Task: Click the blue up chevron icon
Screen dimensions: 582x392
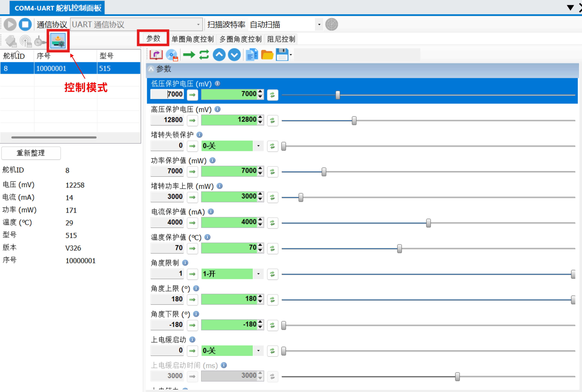Action: (219, 54)
